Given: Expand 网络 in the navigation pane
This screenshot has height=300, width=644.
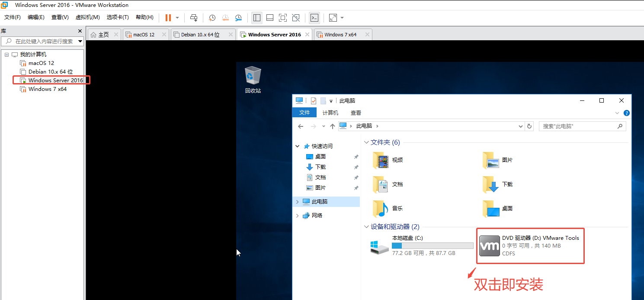Looking at the screenshot, I should tap(298, 216).
